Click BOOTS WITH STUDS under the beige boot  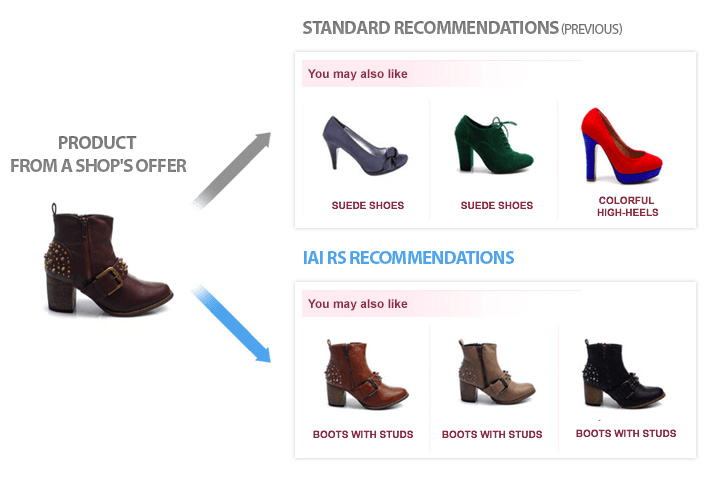tap(492, 435)
